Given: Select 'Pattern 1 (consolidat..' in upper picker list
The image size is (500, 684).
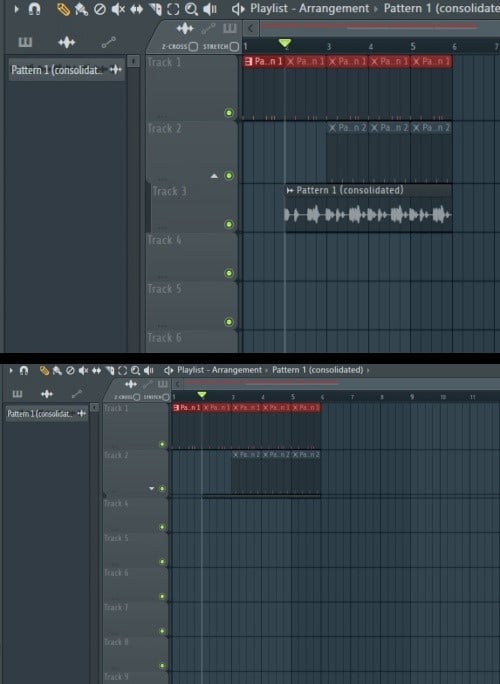Looking at the screenshot, I should click(67, 70).
